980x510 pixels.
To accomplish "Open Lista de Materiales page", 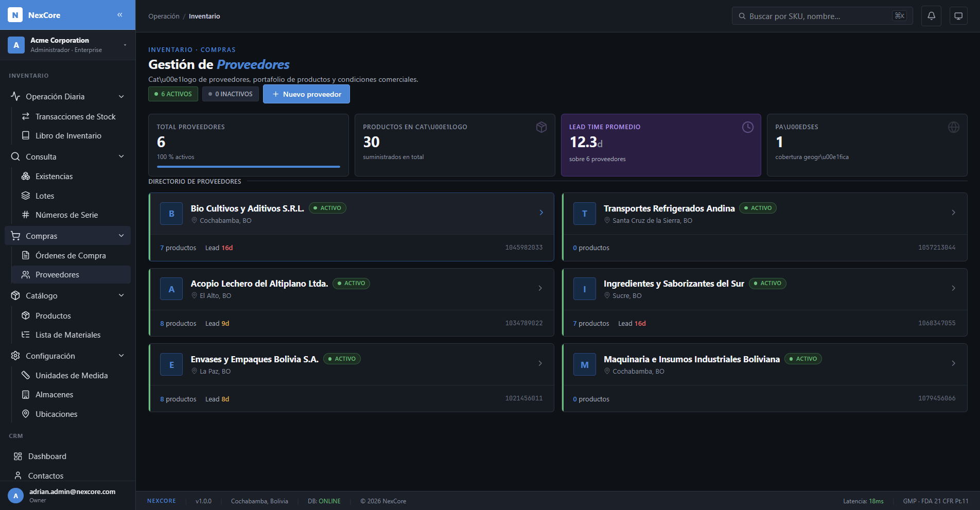I will pyautogui.click(x=71, y=335).
